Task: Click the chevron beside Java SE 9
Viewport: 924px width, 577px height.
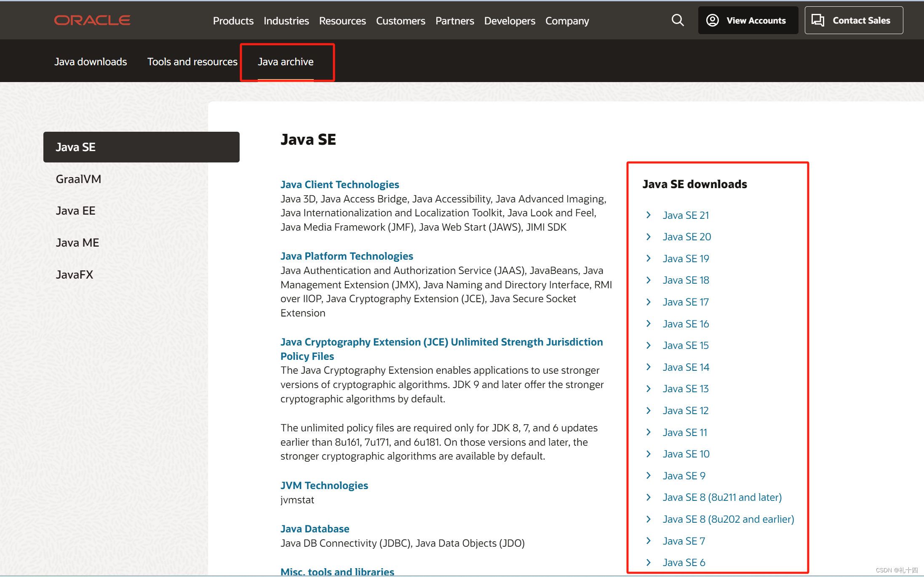Action: click(x=649, y=476)
